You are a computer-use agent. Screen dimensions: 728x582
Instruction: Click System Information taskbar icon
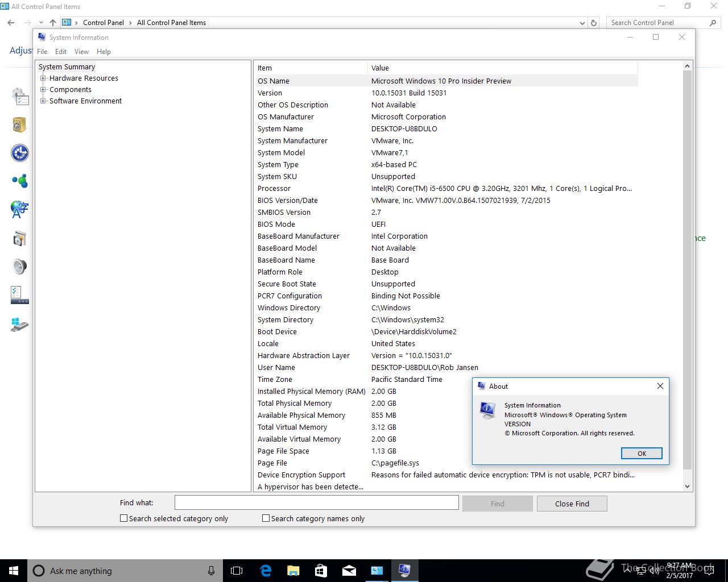click(404, 571)
